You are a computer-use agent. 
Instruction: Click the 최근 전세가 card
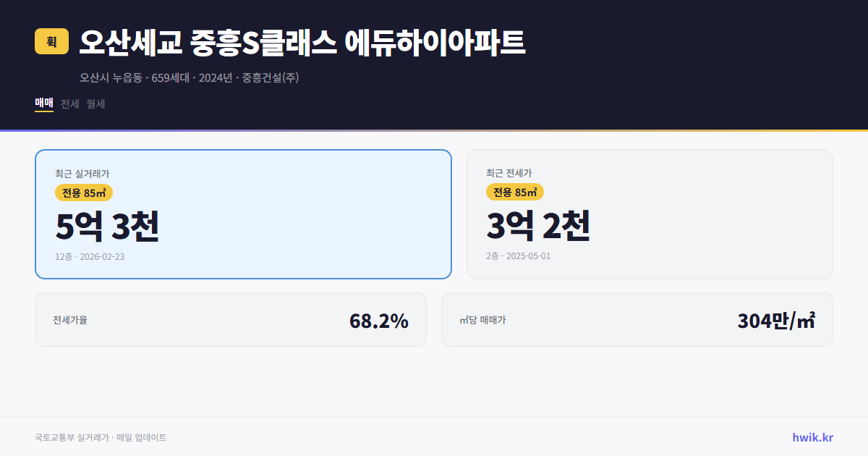(x=650, y=214)
